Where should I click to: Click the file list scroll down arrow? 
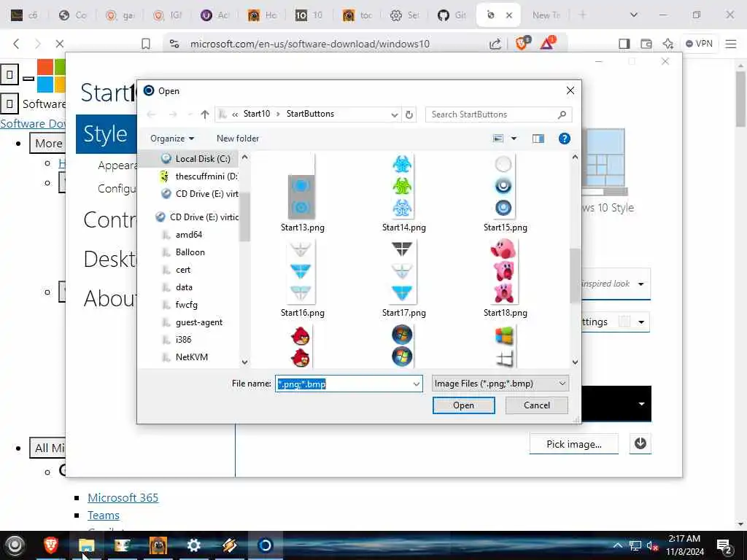575,362
